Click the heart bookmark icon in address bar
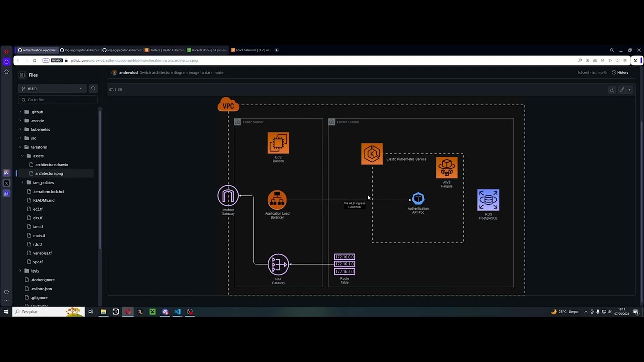This screenshot has height=362, width=644. pos(617,60)
